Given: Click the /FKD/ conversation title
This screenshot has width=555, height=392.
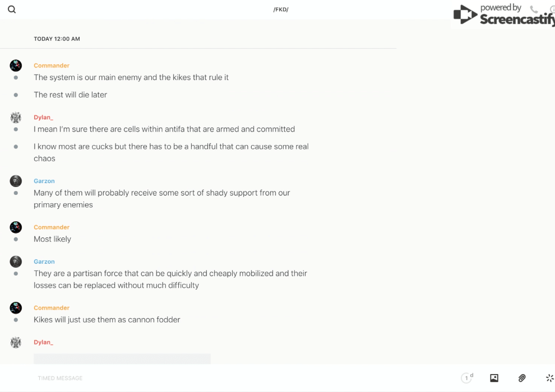Looking at the screenshot, I should tap(281, 10).
